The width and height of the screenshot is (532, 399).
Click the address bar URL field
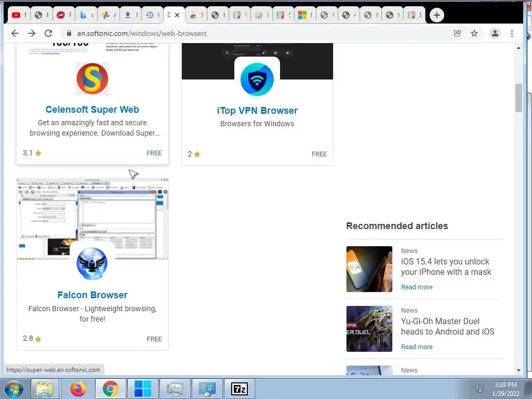[x=258, y=33]
